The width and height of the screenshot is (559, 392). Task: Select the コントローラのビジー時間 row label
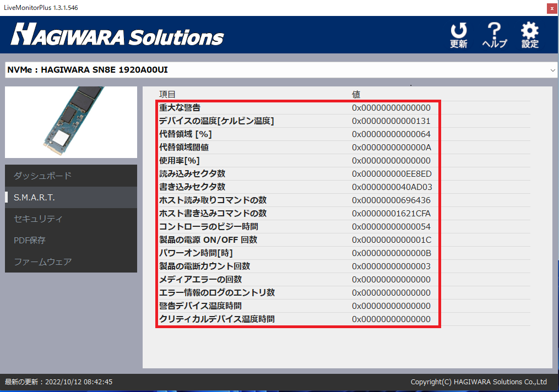point(209,226)
